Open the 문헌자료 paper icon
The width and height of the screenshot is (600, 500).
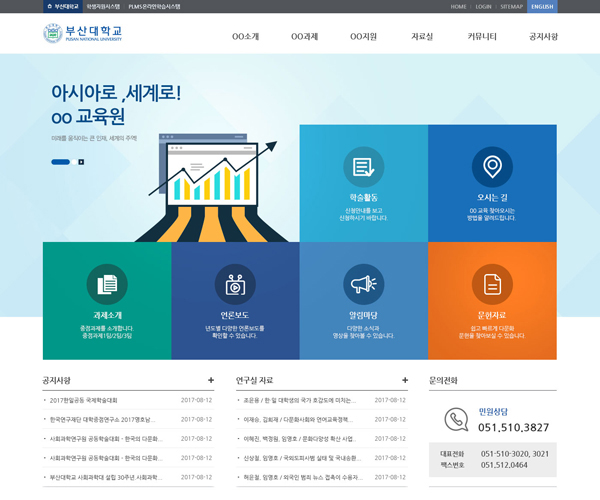(x=491, y=284)
